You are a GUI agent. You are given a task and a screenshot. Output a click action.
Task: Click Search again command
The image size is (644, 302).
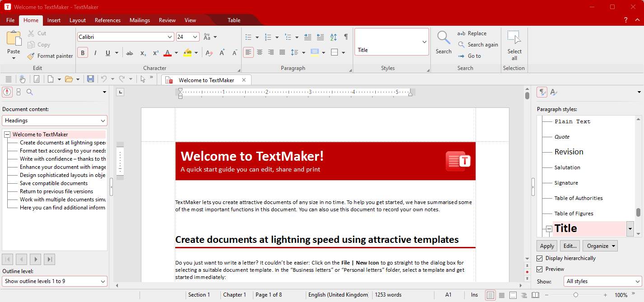[x=478, y=45]
